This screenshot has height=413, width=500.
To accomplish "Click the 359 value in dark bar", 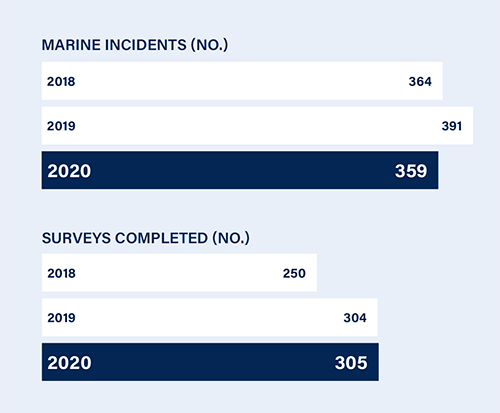I will click(411, 171).
